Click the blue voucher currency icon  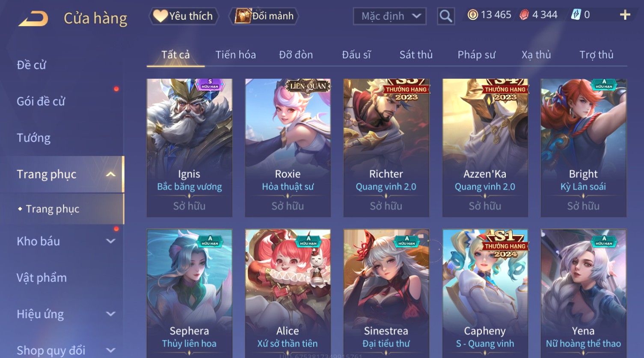click(x=576, y=15)
